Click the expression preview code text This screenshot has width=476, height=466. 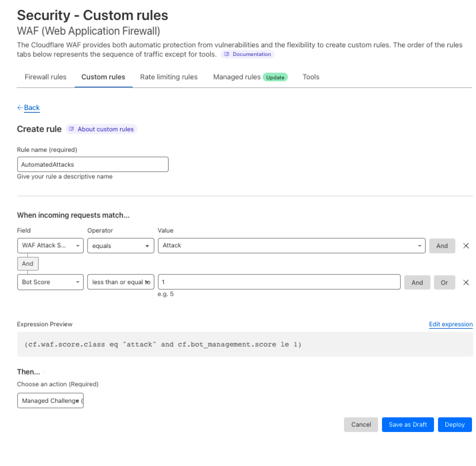(163, 344)
